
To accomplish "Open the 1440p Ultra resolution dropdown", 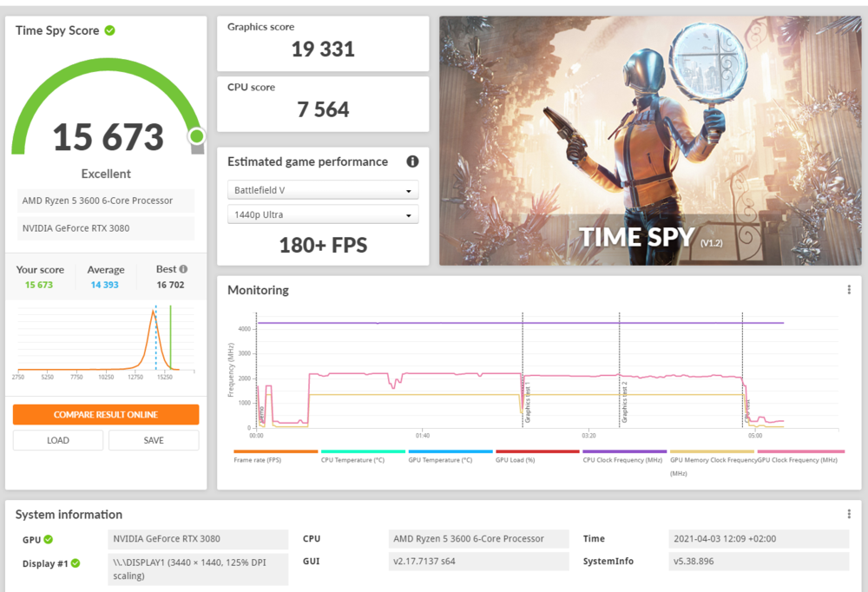I will pos(323,214).
